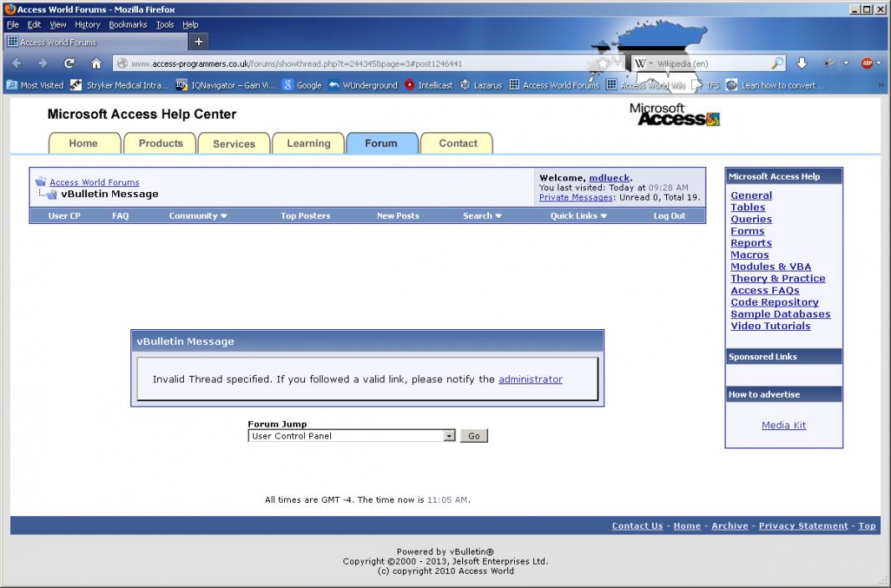Switch to the Products site tab

(x=160, y=143)
